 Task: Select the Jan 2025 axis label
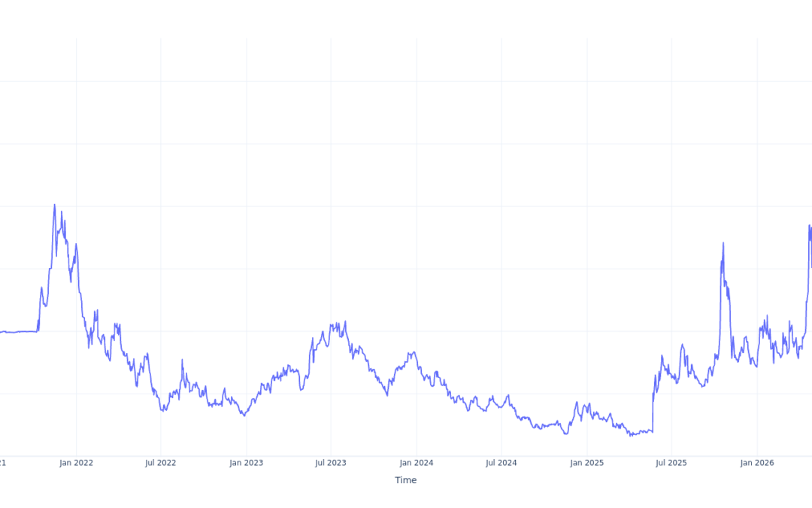point(586,463)
